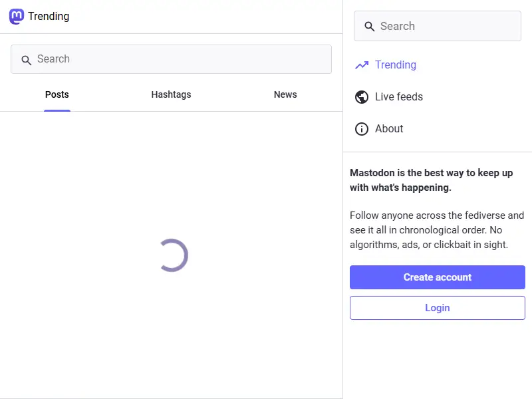532x399 pixels.
Task: Open Live feeds in the sidebar
Action: tap(389, 97)
